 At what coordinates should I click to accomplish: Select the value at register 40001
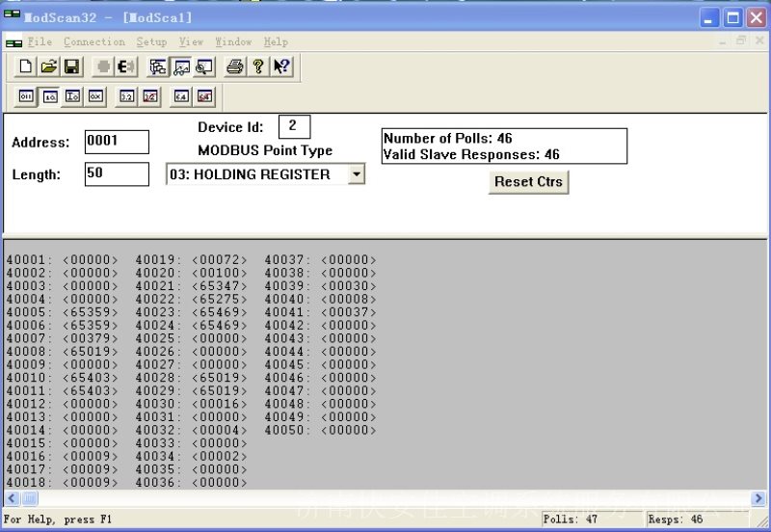[91, 259]
